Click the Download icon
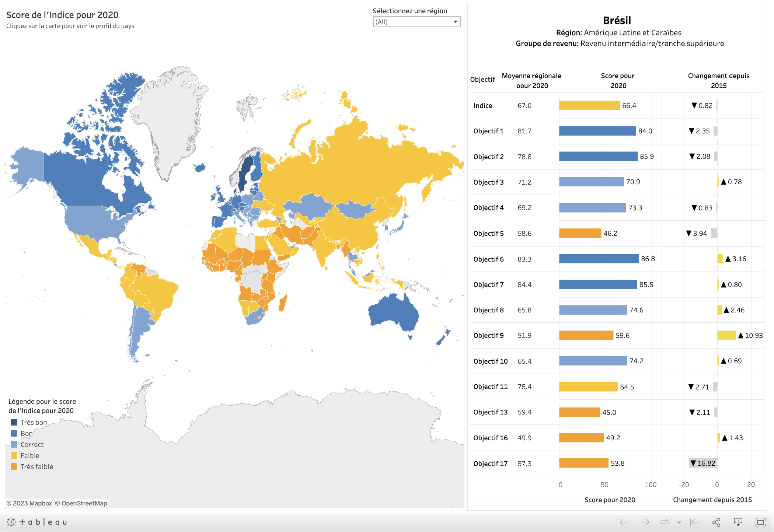Image resolution: width=774 pixels, height=532 pixels. (x=738, y=522)
